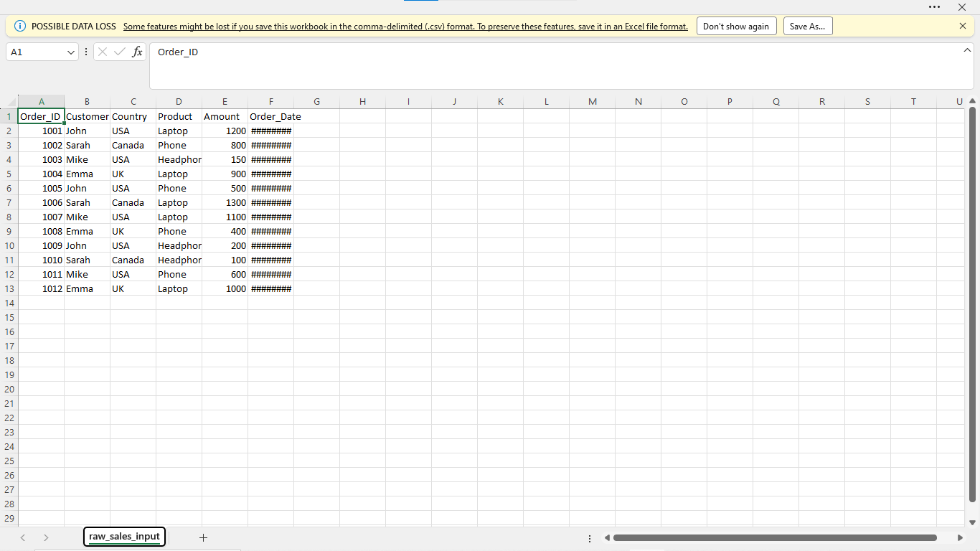This screenshot has width=980, height=551.
Task: Select column D header
Action: click(179, 102)
